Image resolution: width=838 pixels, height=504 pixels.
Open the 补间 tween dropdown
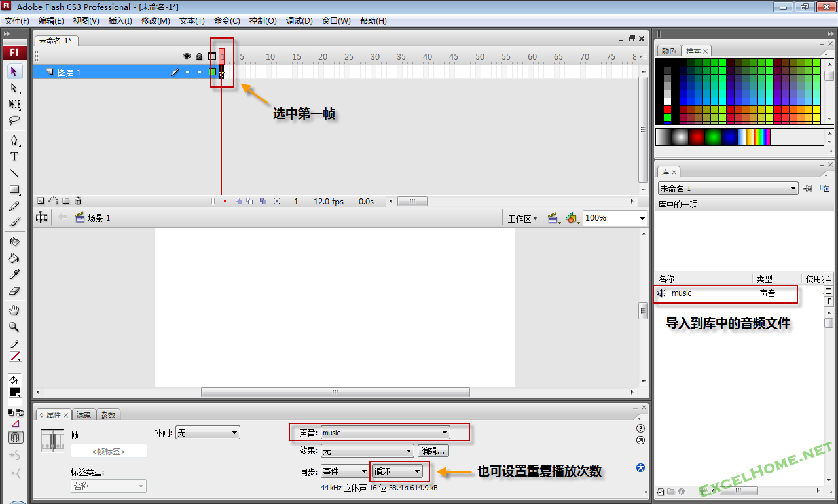click(208, 433)
